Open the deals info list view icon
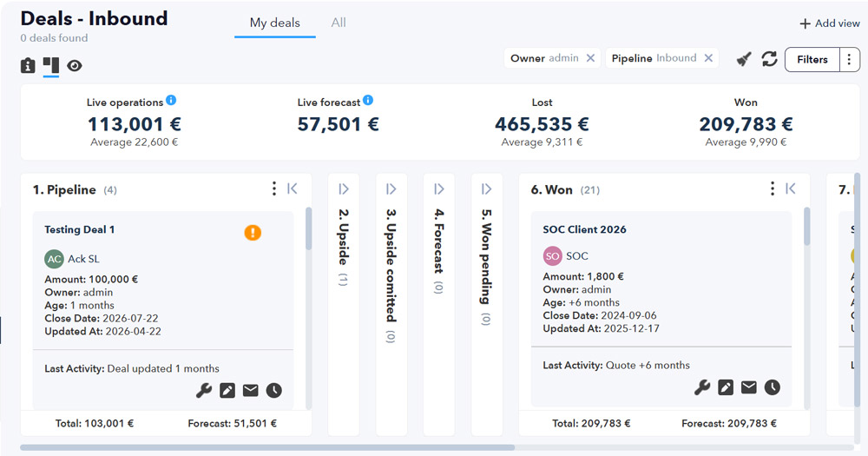The width and height of the screenshot is (868, 456). 28,65
